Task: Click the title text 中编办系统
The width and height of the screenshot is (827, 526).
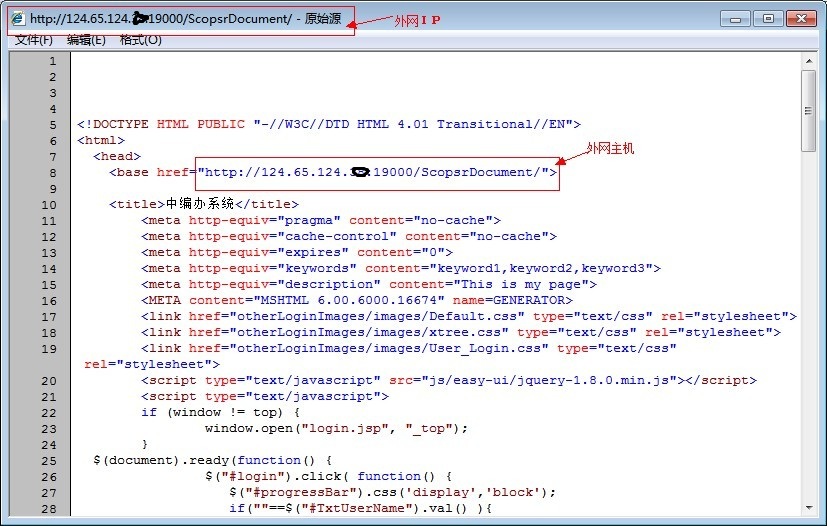Action: pos(200,204)
